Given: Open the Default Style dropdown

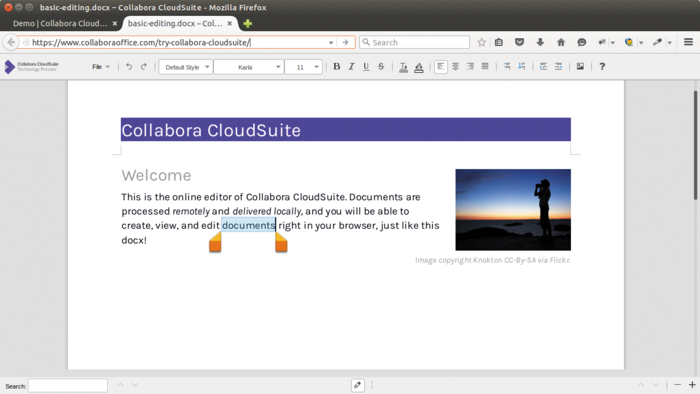Looking at the screenshot, I should 186,67.
